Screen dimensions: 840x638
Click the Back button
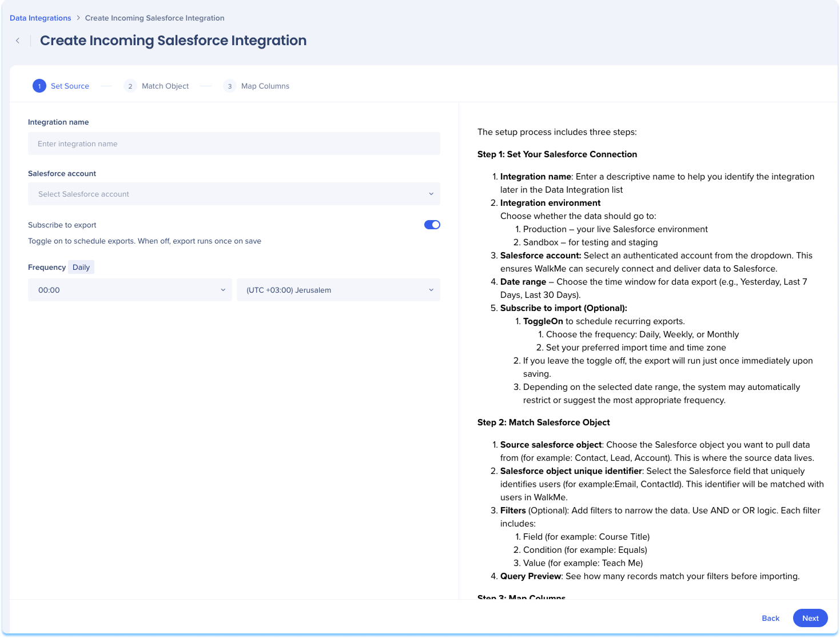(x=770, y=618)
